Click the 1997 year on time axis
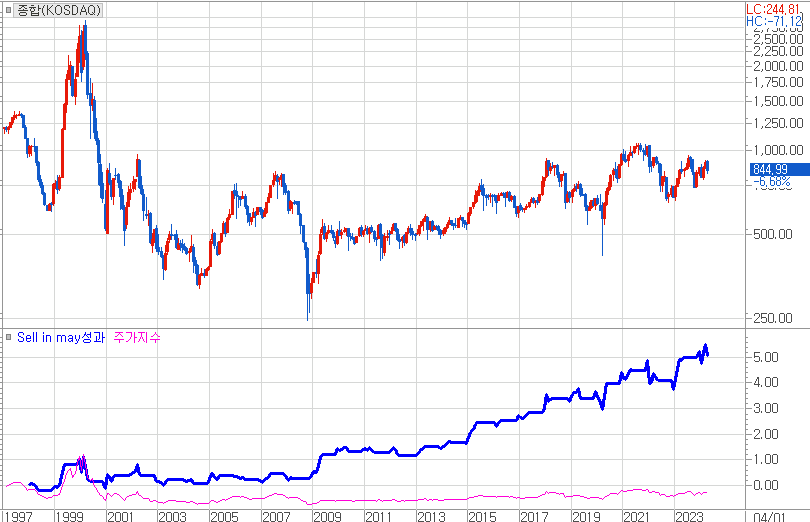810x522 pixels. [x=17, y=515]
